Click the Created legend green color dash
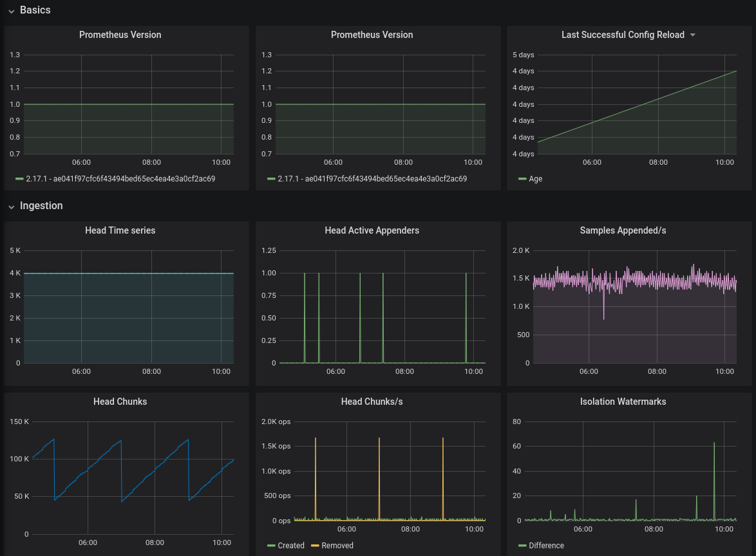 (x=271, y=546)
